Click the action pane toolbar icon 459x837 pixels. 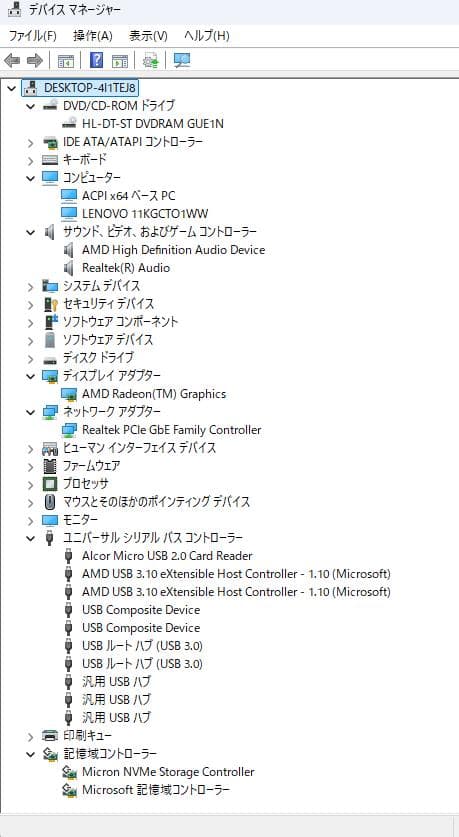(120, 61)
